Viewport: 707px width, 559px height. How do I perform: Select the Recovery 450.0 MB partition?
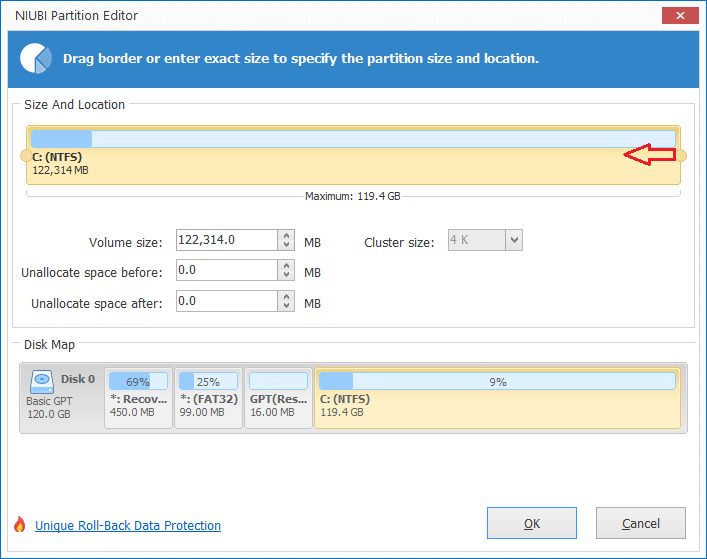point(138,398)
